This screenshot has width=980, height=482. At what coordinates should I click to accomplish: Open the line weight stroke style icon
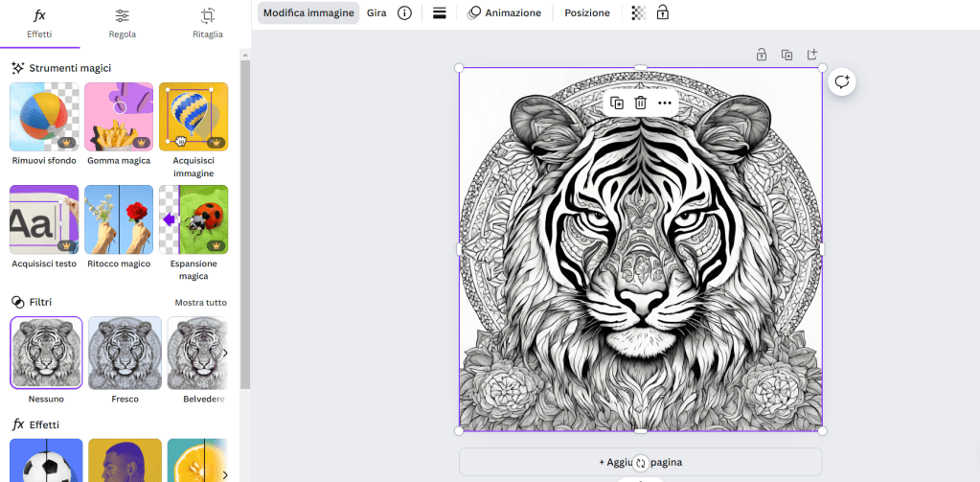click(x=440, y=13)
